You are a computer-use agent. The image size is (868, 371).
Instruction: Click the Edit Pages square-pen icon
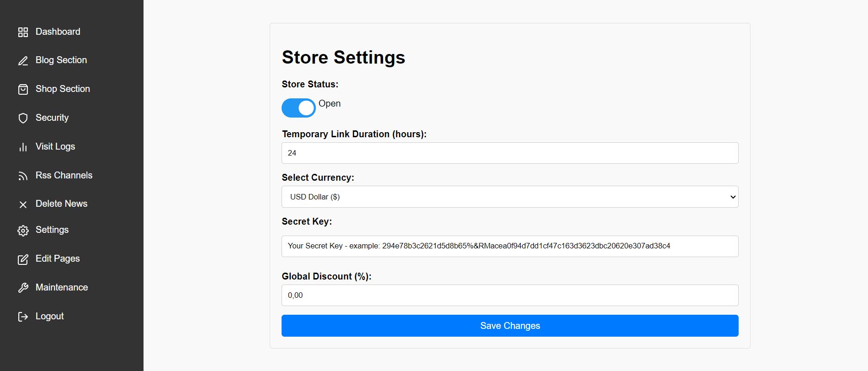(x=23, y=259)
